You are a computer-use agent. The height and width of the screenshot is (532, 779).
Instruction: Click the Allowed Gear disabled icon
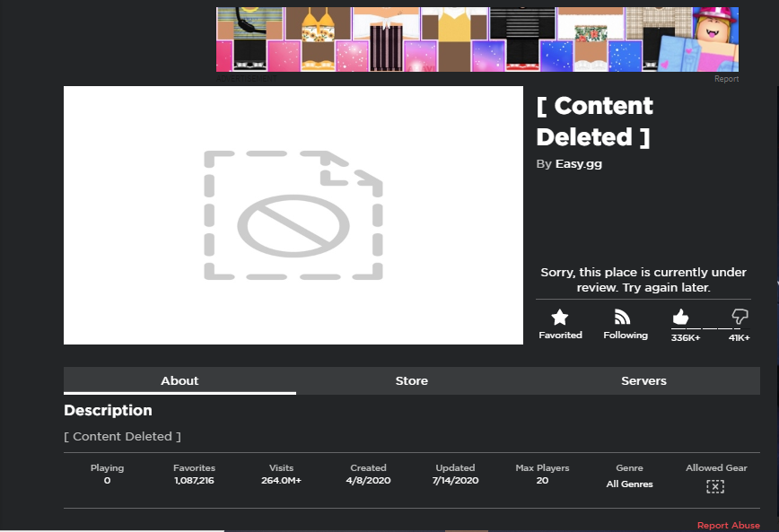click(x=715, y=486)
